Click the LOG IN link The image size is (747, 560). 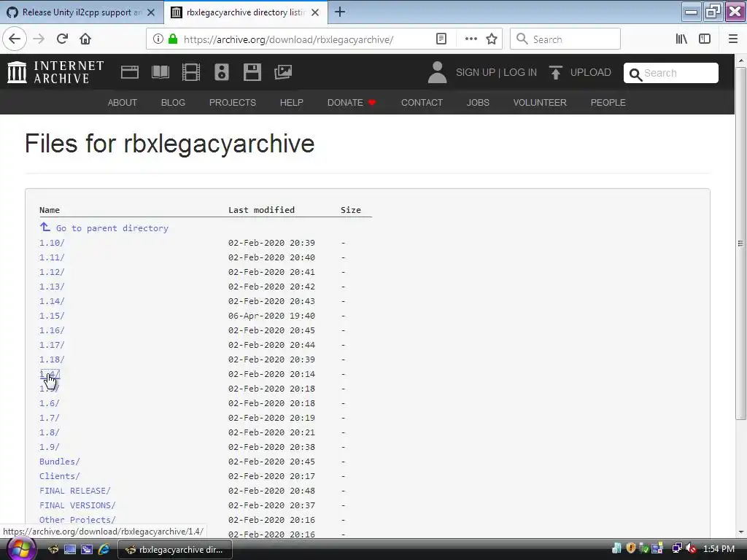(x=520, y=72)
